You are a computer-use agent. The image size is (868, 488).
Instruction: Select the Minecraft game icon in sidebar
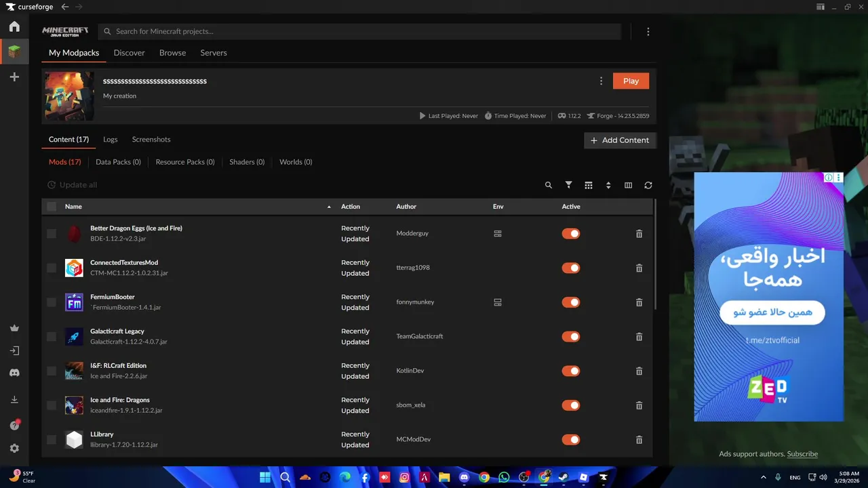point(14,52)
